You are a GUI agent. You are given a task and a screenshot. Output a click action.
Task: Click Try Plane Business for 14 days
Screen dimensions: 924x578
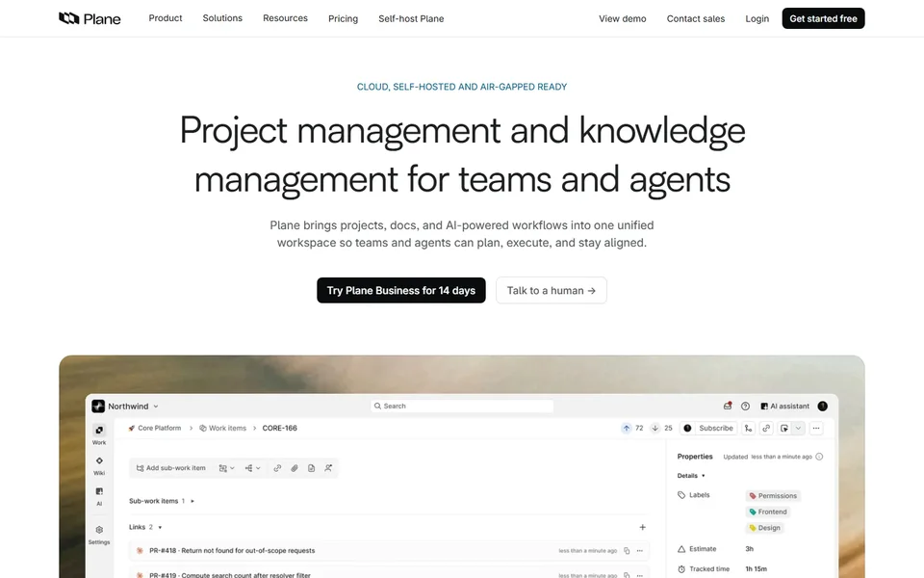(401, 290)
